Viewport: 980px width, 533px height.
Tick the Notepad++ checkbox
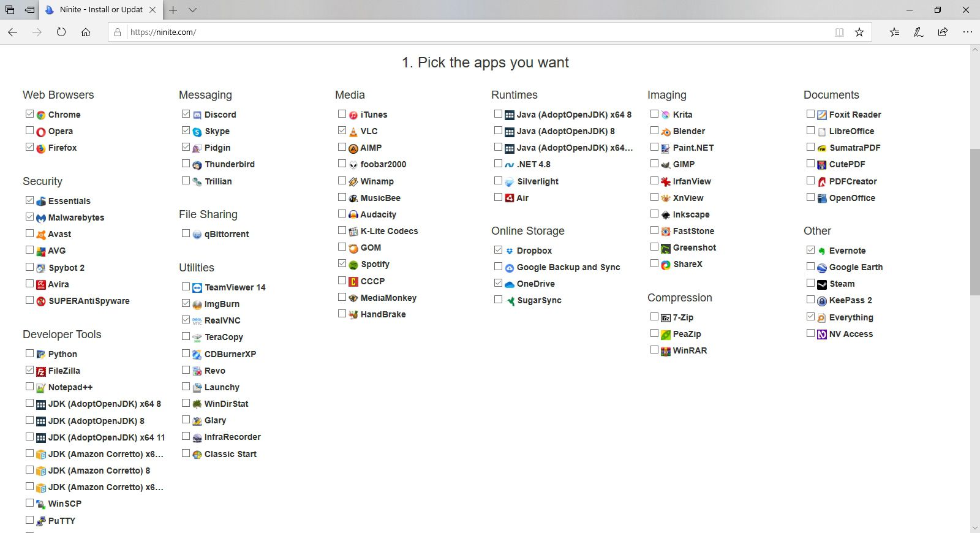click(x=29, y=387)
